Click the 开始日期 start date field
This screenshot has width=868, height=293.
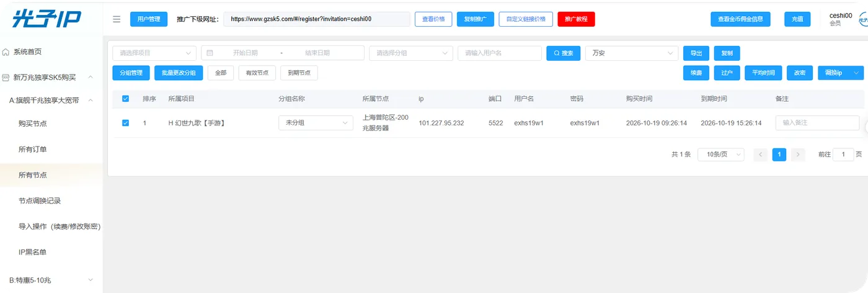coord(246,53)
